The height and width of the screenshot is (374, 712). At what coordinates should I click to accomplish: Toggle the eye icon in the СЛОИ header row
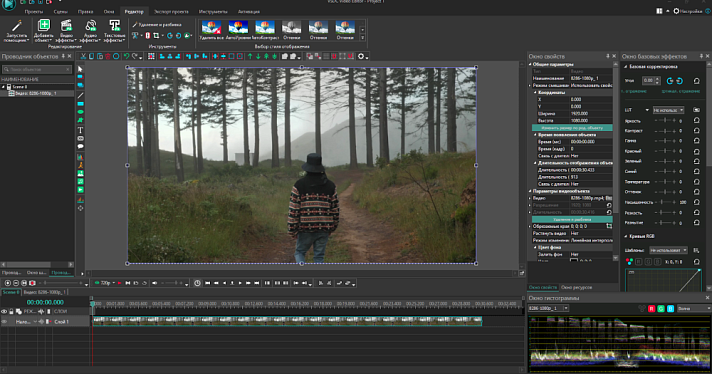(4, 311)
